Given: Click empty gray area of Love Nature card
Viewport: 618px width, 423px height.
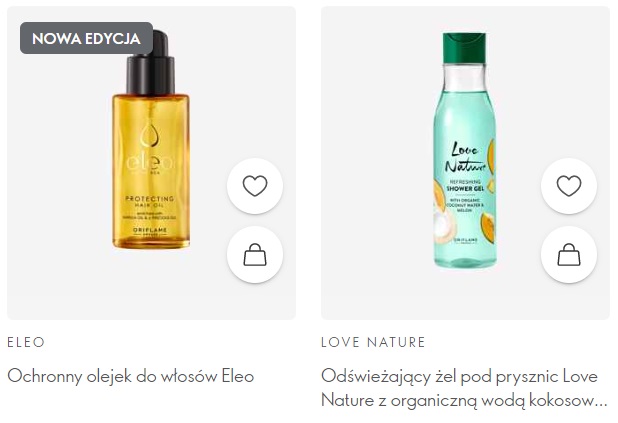Looking at the screenshot, I should click(374, 197).
